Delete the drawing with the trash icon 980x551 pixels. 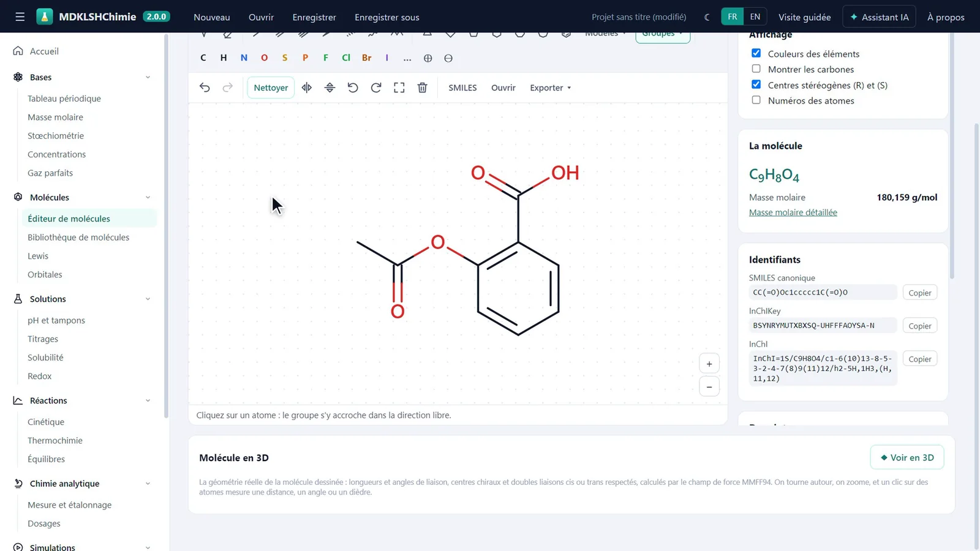[x=423, y=88]
